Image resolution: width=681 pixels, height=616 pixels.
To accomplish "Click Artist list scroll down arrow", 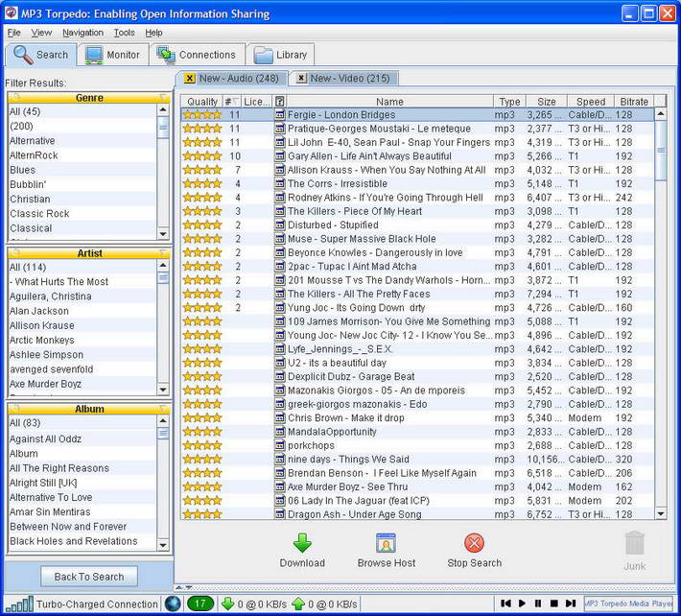I will (x=163, y=390).
